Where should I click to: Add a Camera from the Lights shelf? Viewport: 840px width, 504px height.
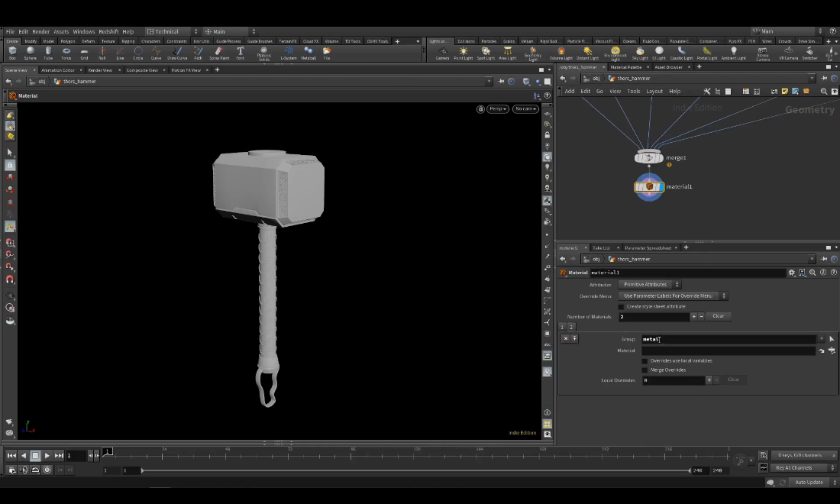click(x=442, y=52)
